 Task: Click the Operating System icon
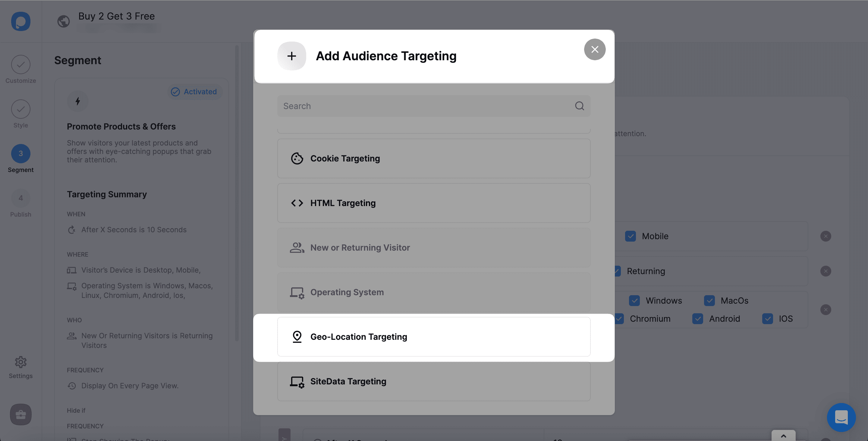tap(297, 292)
